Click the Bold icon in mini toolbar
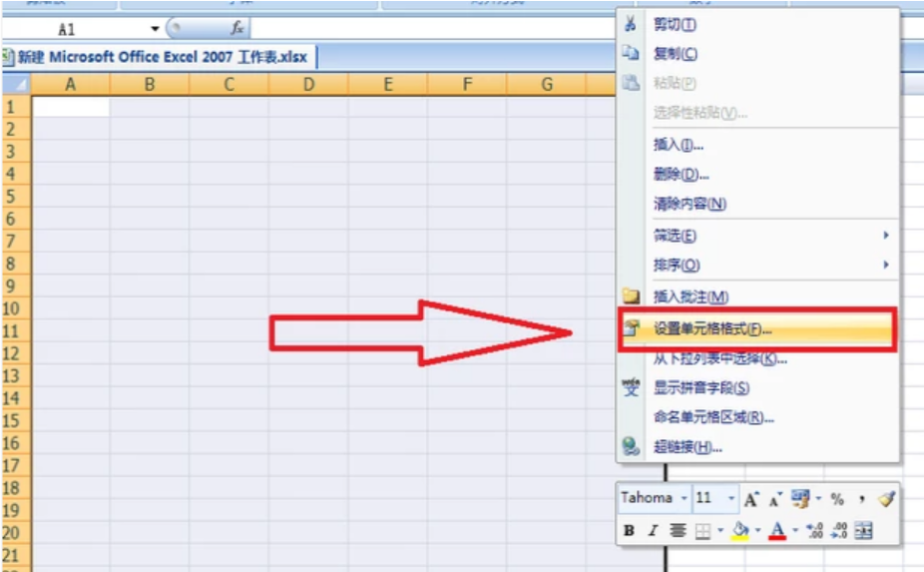The height and width of the screenshot is (572, 924). (629, 531)
